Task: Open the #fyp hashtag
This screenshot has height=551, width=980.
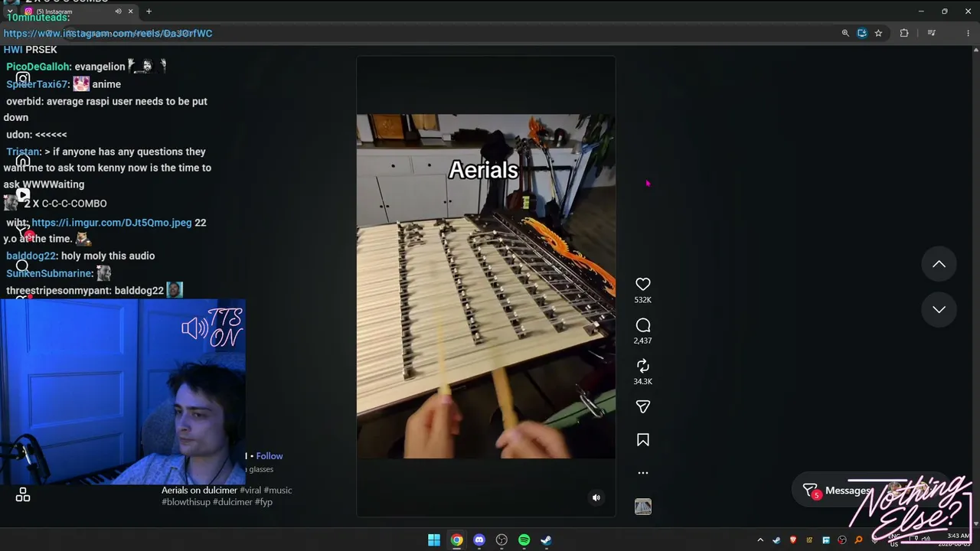Action: point(264,502)
